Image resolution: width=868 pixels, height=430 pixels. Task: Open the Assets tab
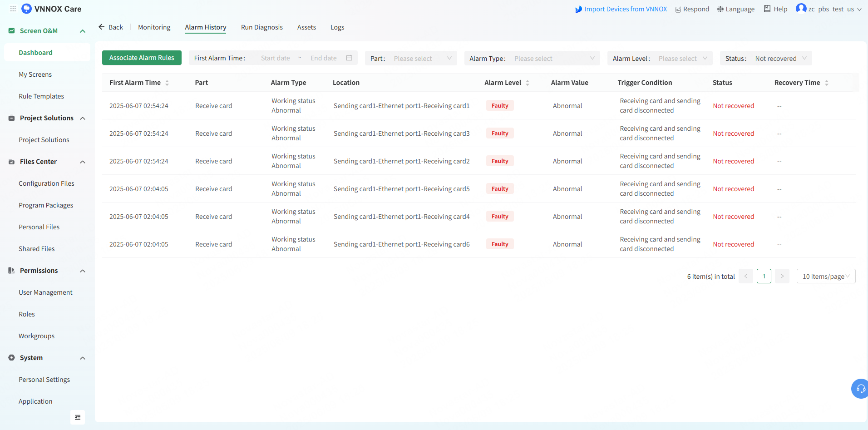306,27
